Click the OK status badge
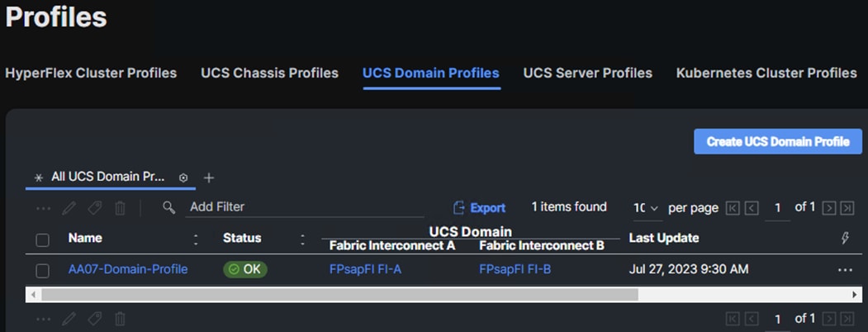868x332 pixels. pyautogui.click(x=245, y=269)
